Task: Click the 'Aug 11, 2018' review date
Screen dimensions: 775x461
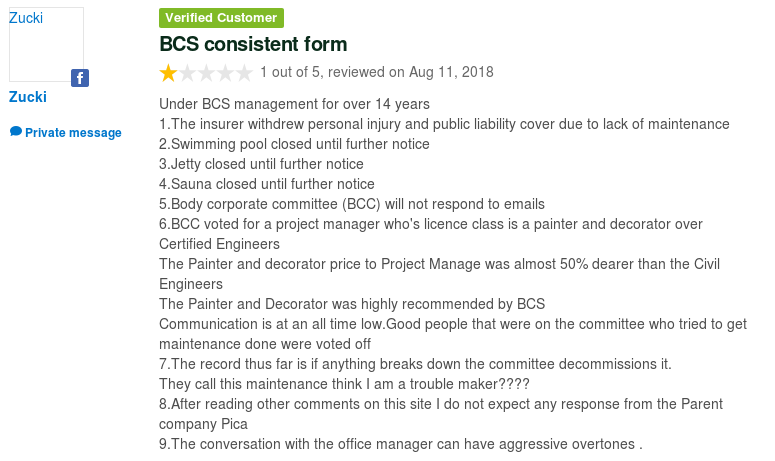Action: tap(451, 72)
